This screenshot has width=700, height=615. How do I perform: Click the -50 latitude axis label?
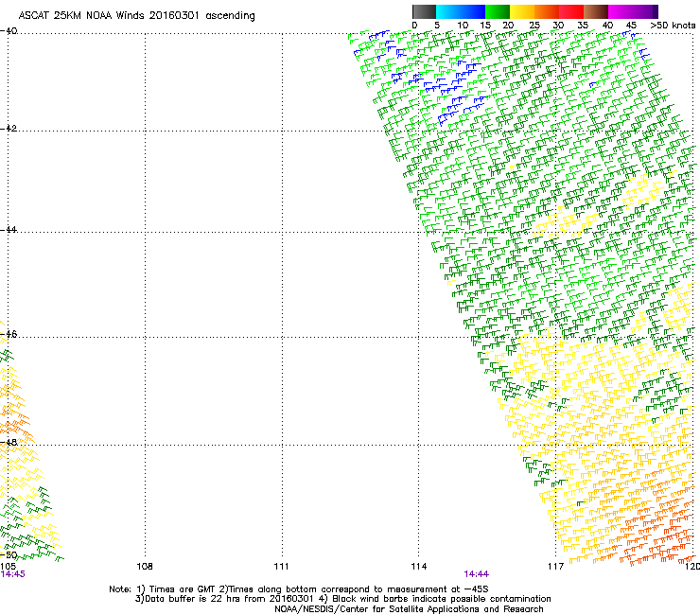9,555
